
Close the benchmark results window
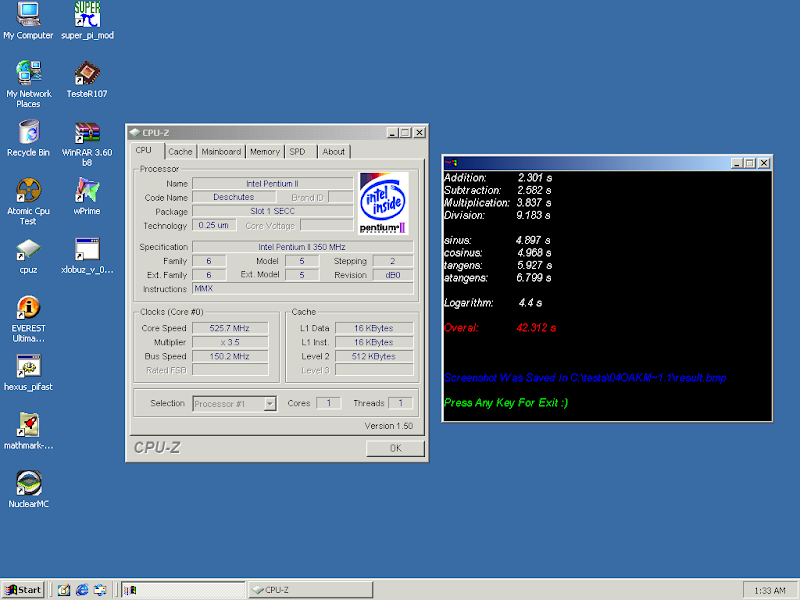764,163
